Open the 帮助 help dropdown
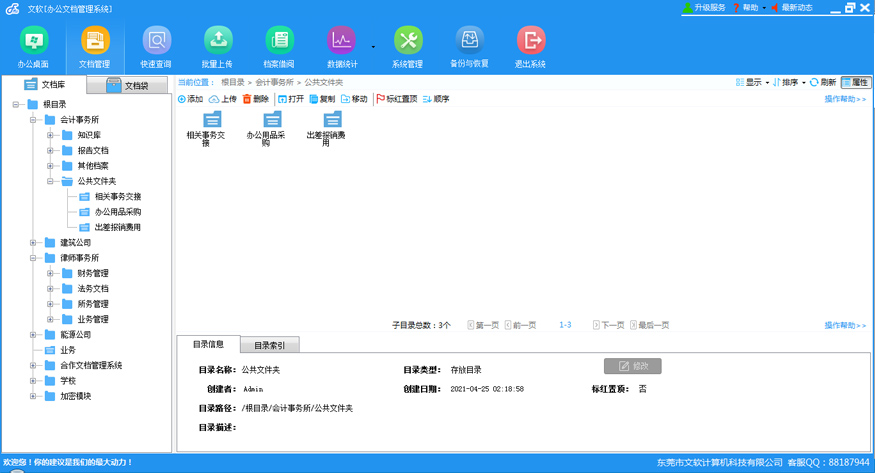The width and height of the screenshot is (875, 473). click(x=749, y=7)
